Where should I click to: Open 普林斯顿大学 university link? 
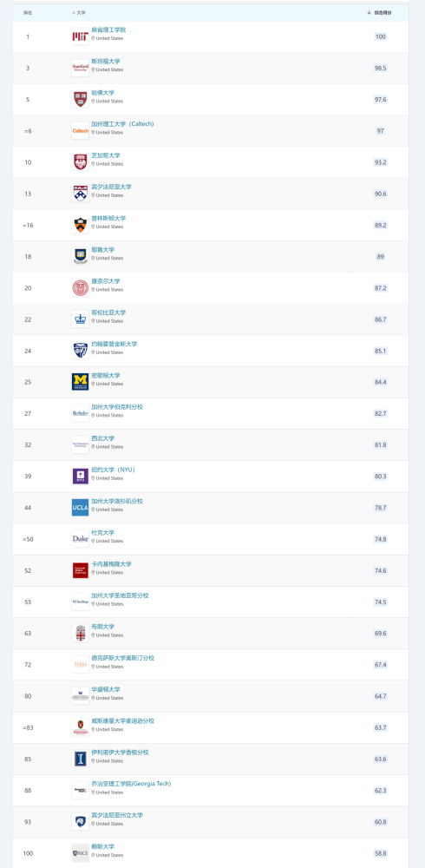pos(108,219)
